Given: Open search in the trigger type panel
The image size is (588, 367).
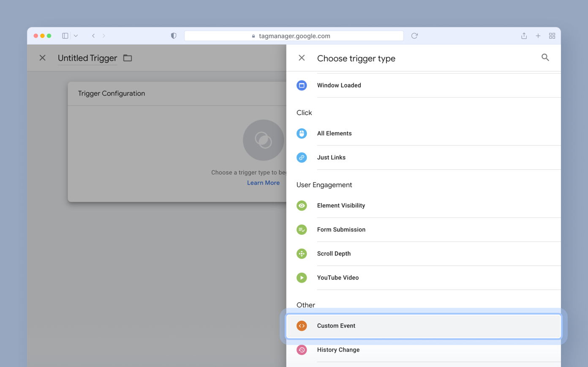Looking at the screenshot, I should 545,57.
